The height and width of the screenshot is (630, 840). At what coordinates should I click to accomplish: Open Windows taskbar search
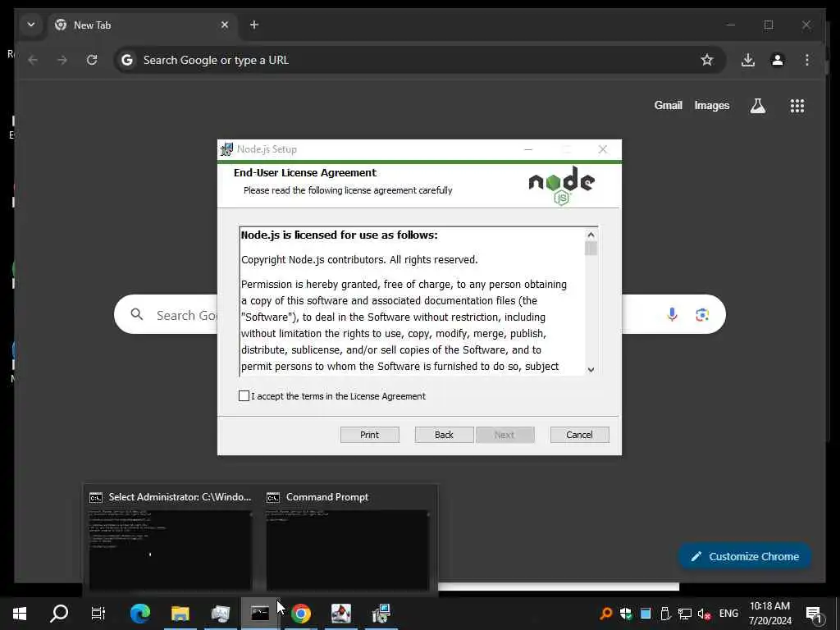click(59, 614)
